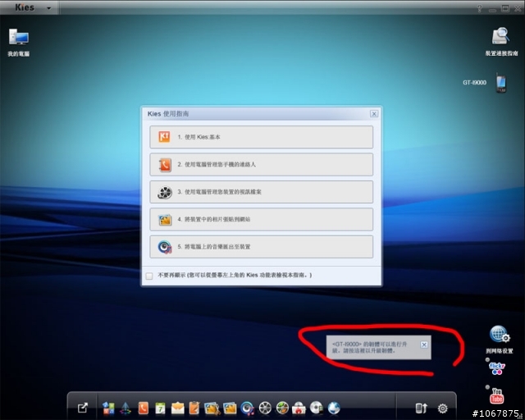Click the pop-out arrow icon in dock

pos(82,408)
